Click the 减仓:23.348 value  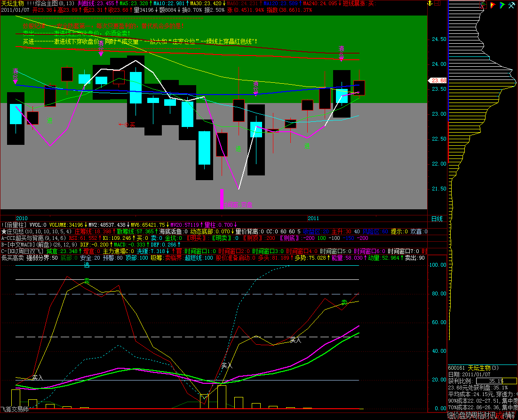(62, 251)
